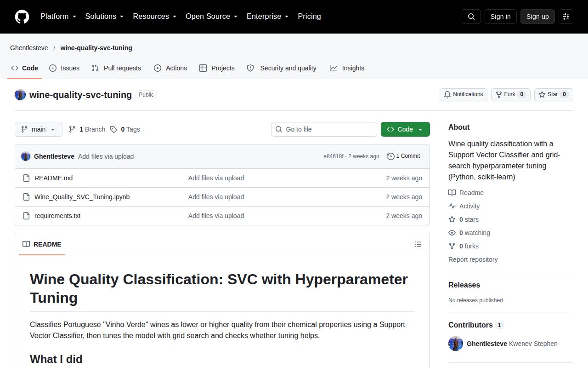Click the Ghentlesteve avatar in commit row
Viewport: 588px width, 368px height.
click(x=26, y=156)
